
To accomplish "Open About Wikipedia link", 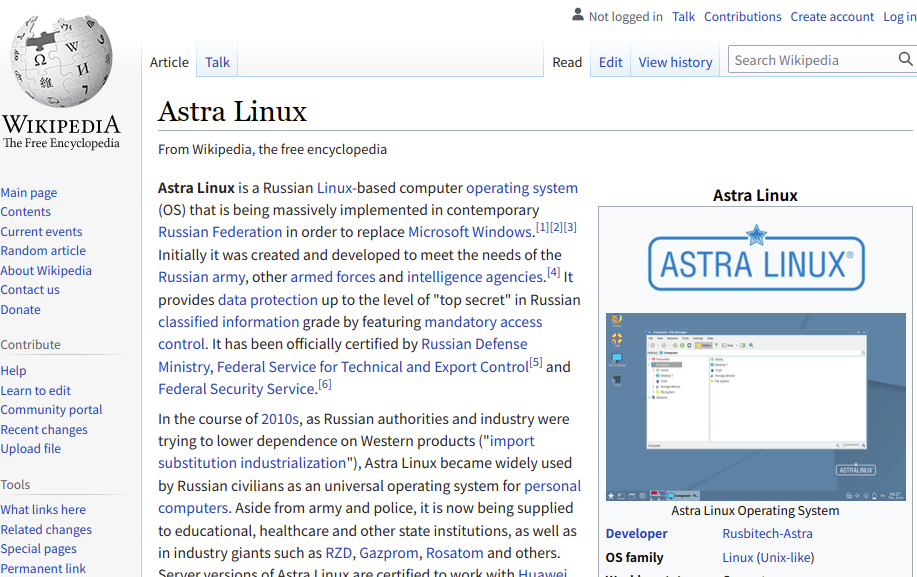I will (x=46, y=271).
